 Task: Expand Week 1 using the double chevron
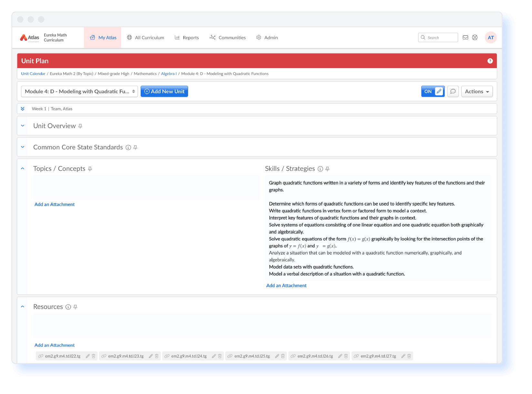pos(23,109)
